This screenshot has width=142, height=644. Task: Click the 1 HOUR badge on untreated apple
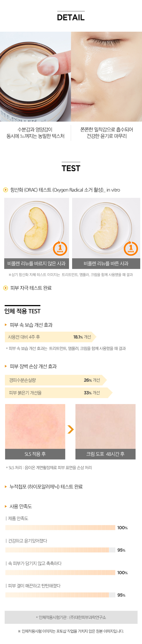60,248
